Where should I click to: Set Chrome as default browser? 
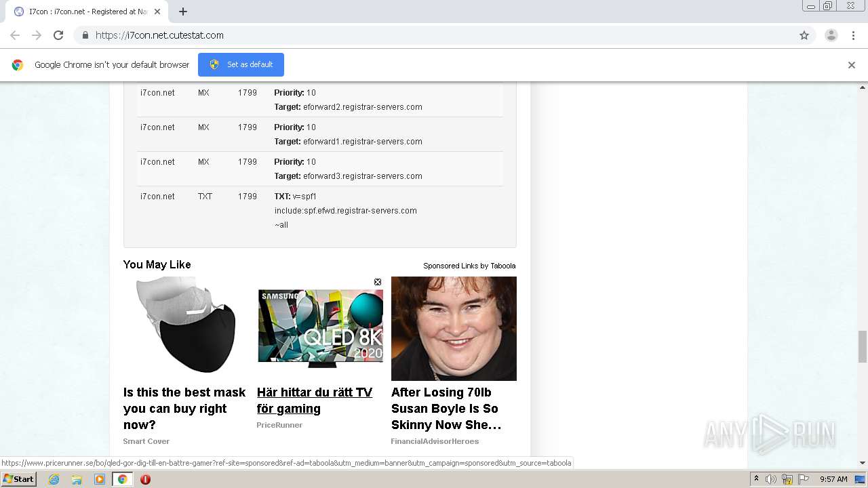click(x=241, y=64)
